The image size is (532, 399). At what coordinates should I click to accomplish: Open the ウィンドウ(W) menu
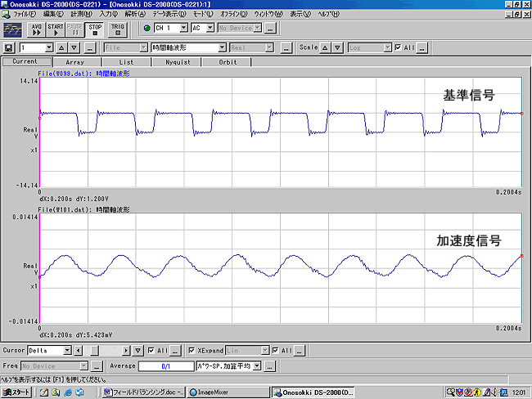(x=268, y=14)
